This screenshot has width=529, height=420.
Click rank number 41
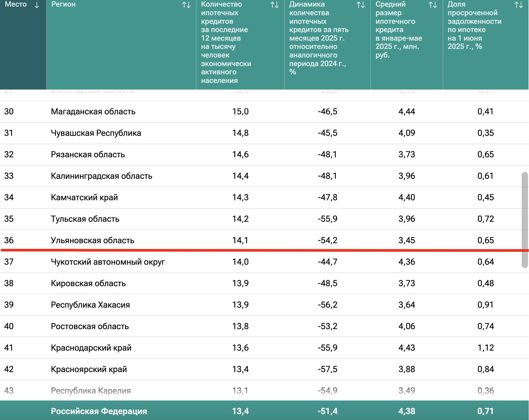point(9,348)
